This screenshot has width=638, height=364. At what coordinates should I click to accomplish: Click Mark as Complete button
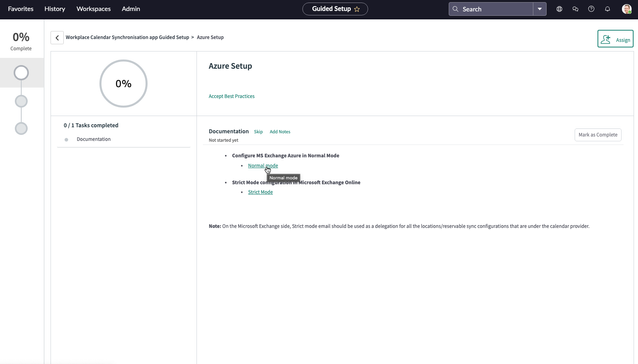pyautogui.click(x=598, y=135)
